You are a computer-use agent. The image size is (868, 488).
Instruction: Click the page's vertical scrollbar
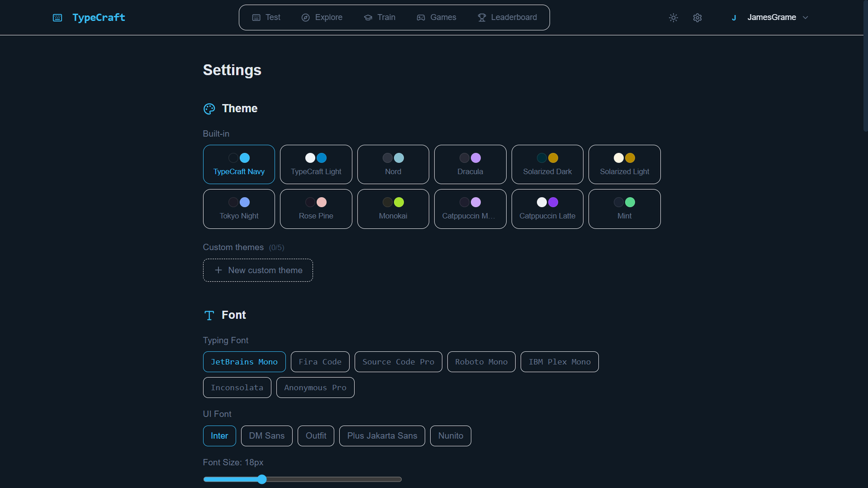click(865, 65)
